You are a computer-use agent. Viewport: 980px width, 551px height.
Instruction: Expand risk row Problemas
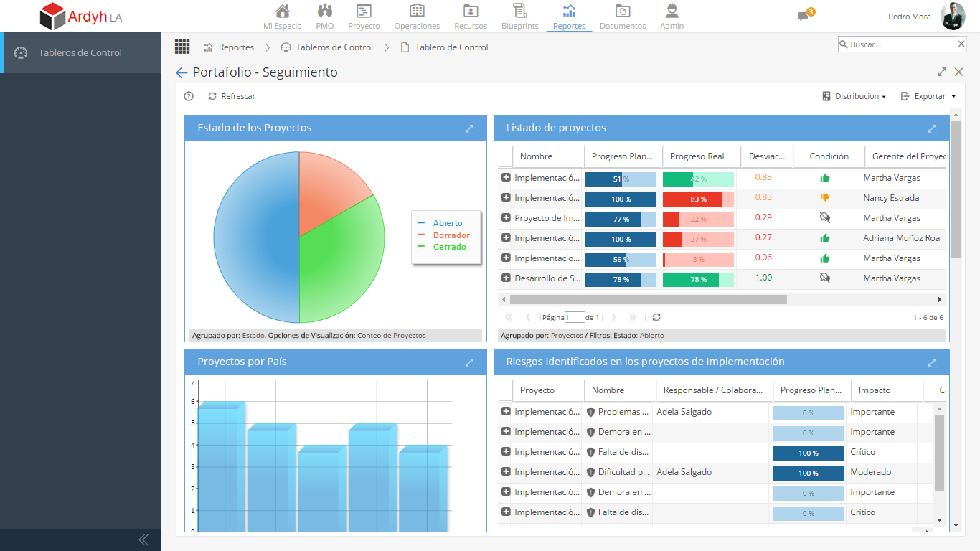click(x=506, y=411)
